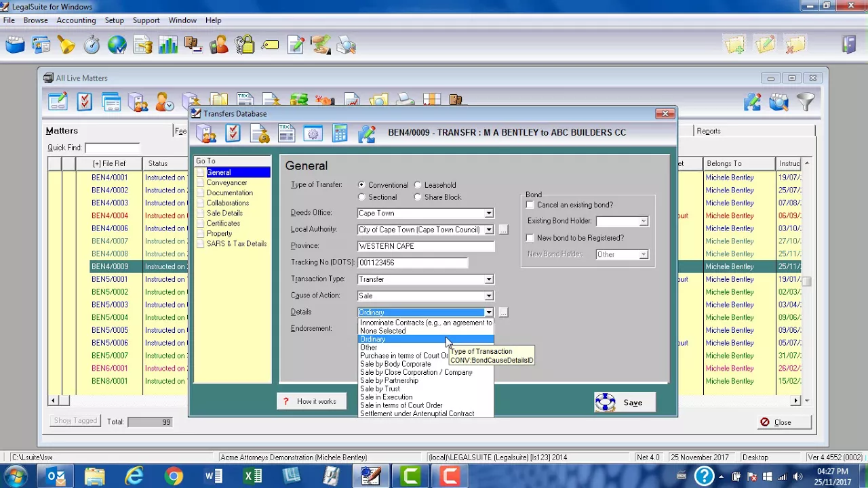Click the ellipsis button beside Details

[503, 312]
